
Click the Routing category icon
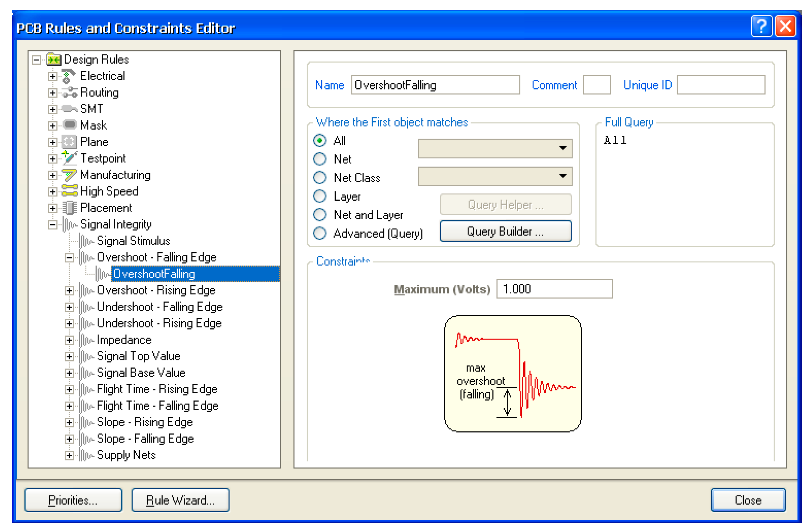pos(69,92)
